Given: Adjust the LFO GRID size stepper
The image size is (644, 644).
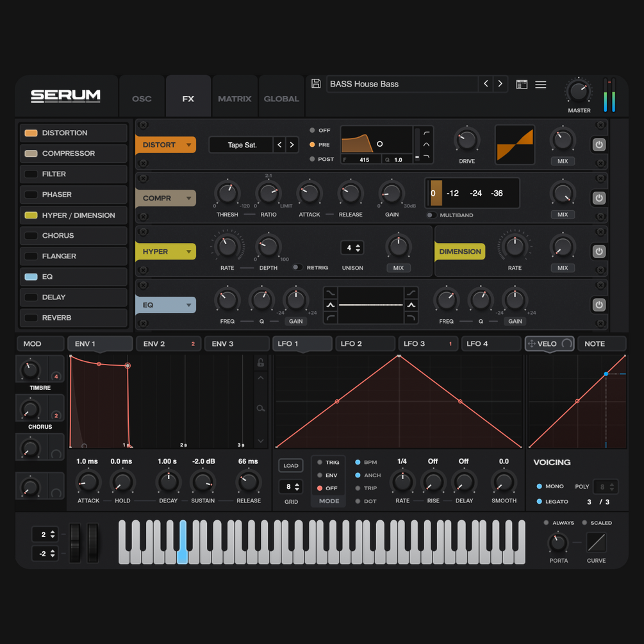Looking at the screenshot, I should tap(291, 487).
